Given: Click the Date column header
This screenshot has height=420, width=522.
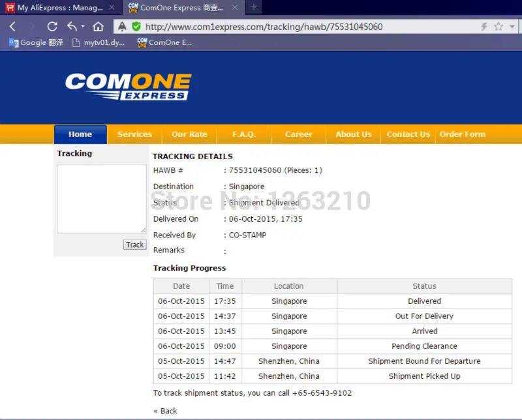Looking at the screenshot, I should point(181,286).
